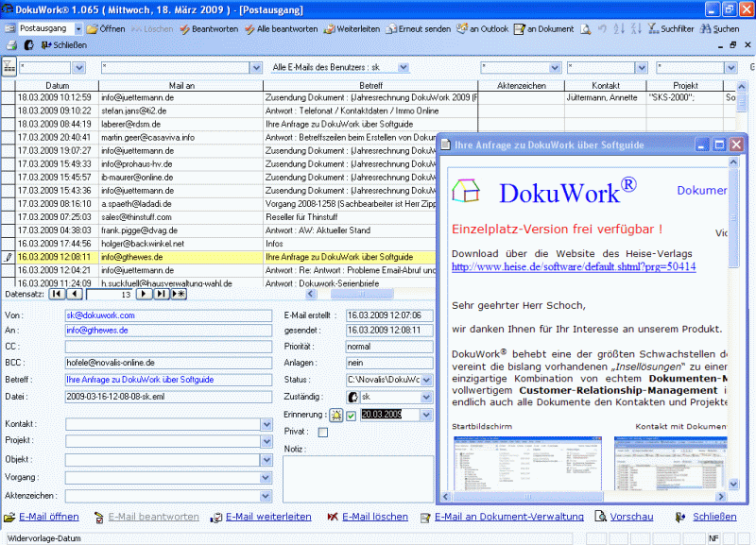Send the mail to Outlook

(482, 29)
